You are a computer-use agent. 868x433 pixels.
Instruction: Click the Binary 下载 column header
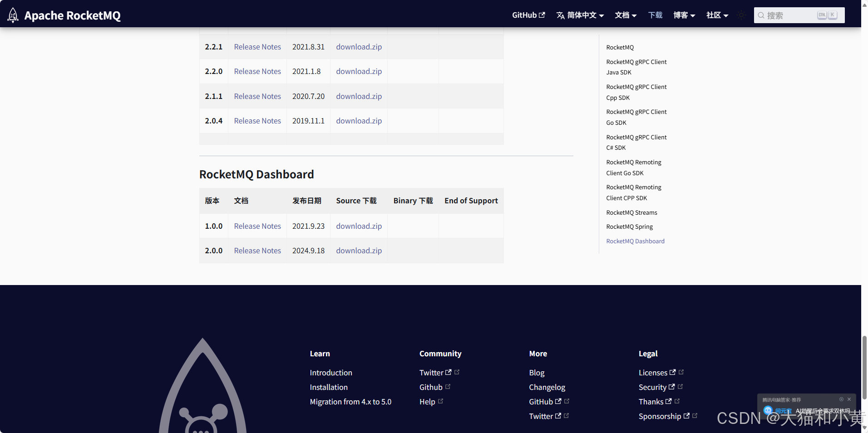[413, 201]
